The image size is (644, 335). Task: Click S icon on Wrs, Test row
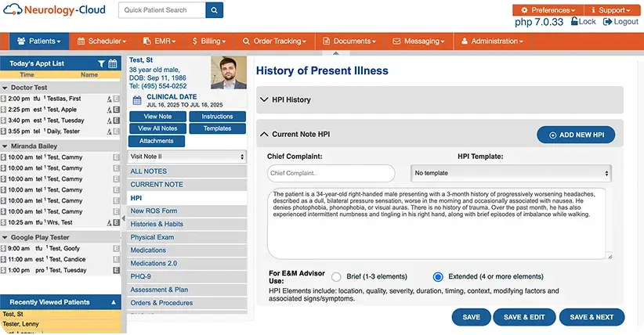click(x=4, y=222)
